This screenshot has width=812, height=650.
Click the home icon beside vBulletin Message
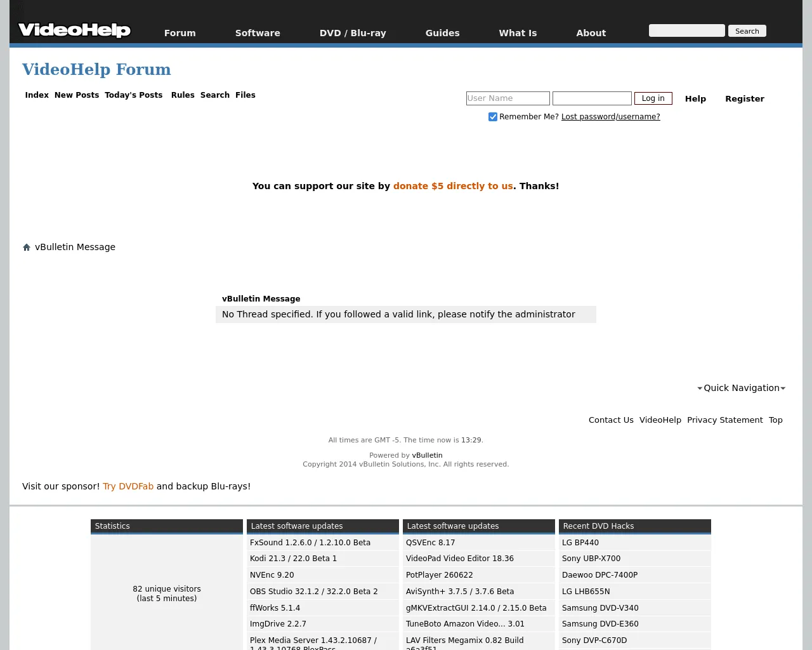point(27,248)
